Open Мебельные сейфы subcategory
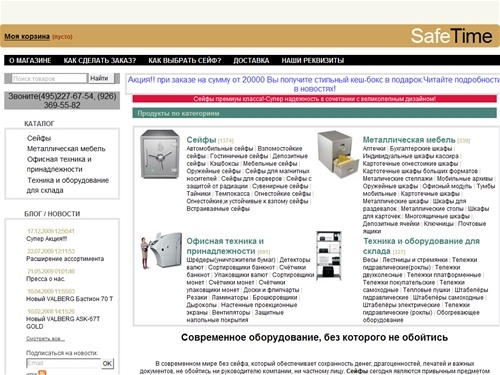 click(270, 163)
